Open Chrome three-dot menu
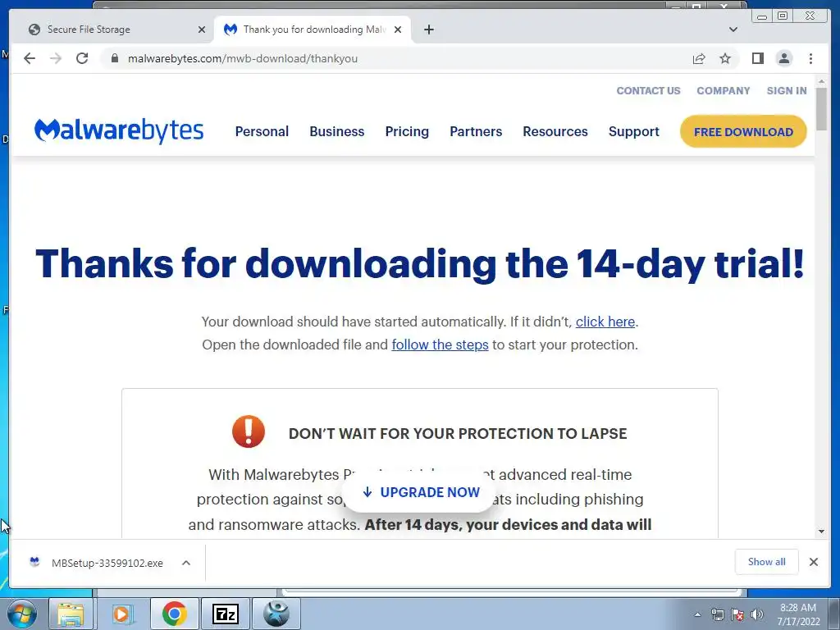840x630 pixels. pos(810,58)
